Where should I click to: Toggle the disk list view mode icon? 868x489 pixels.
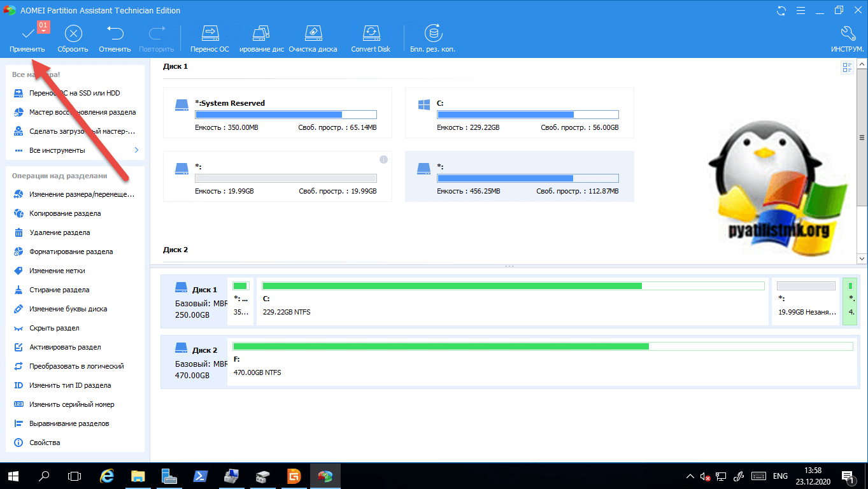pos(847,67)
